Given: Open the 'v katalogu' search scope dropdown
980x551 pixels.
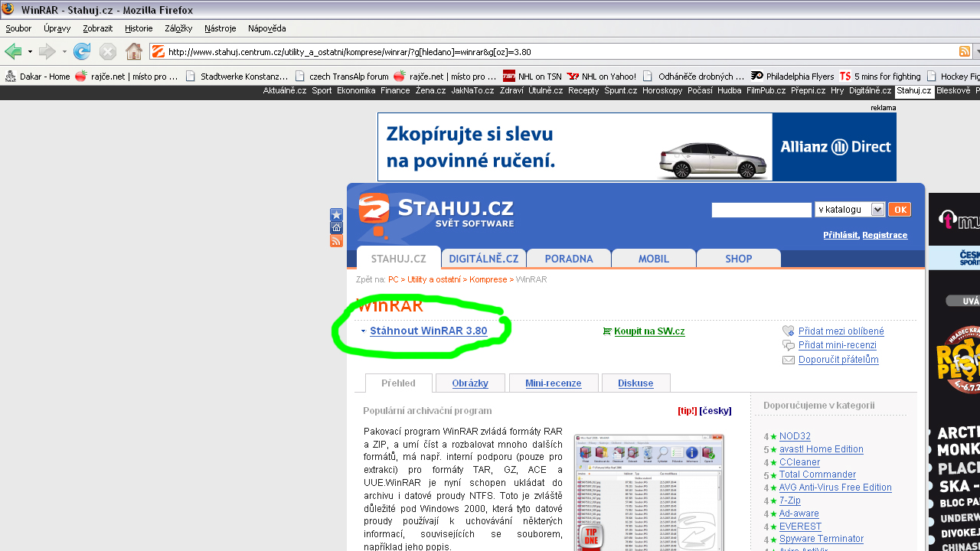Looking at the screenshot, I should click(x=850, y=210).
